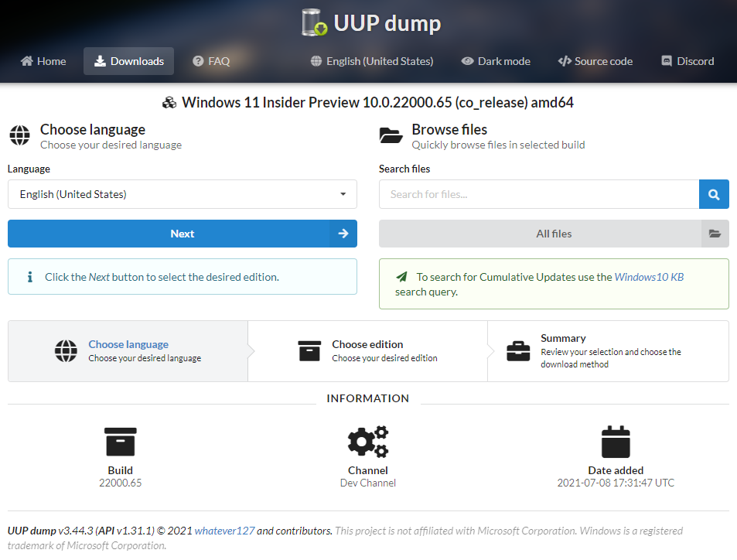
Task: Click the folder icon on All files button
Action: (x=715, y=234)
